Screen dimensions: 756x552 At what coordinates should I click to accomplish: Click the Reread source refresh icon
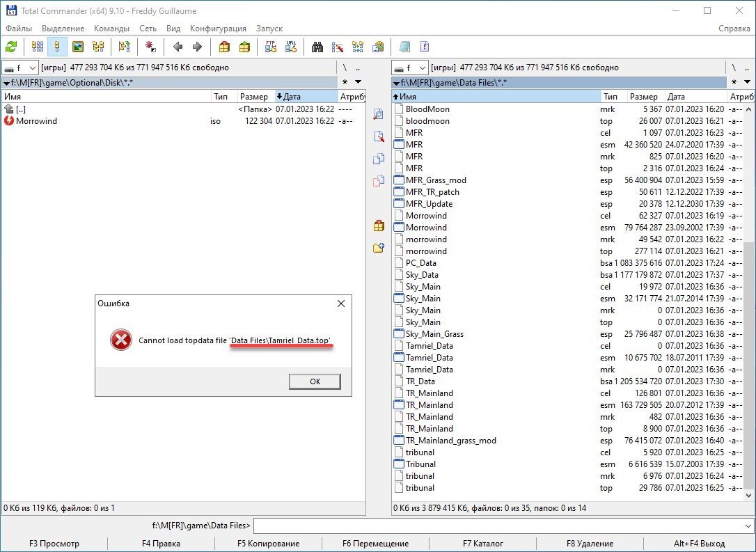pyautogui.click(x=11, y=47)
